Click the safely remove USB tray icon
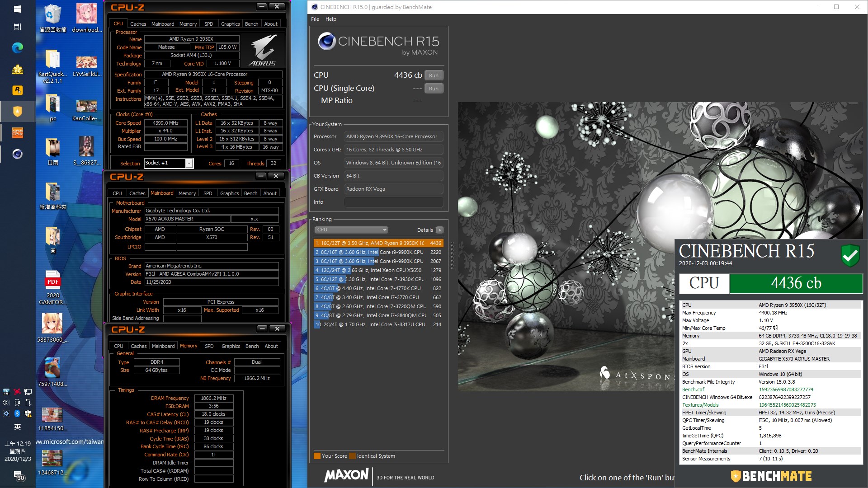 pos(28,403)
